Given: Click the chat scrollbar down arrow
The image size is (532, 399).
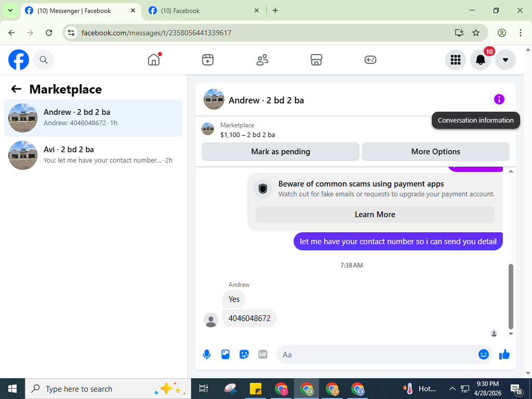Looking at the screenshot, I should coord(511,334).
